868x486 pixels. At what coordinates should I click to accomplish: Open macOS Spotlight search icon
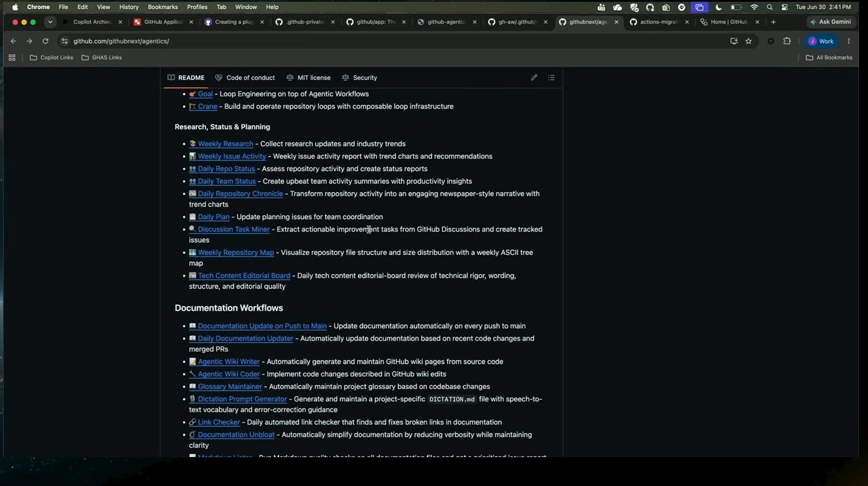tap(770, 7)
